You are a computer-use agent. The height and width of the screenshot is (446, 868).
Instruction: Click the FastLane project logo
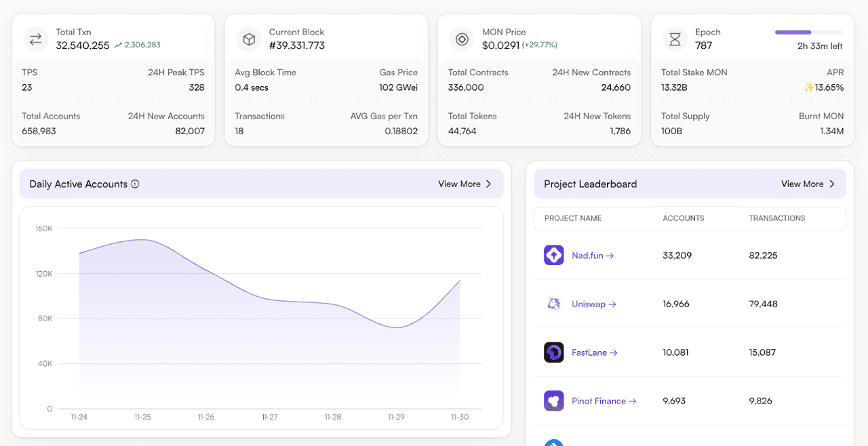pos(554,352)
